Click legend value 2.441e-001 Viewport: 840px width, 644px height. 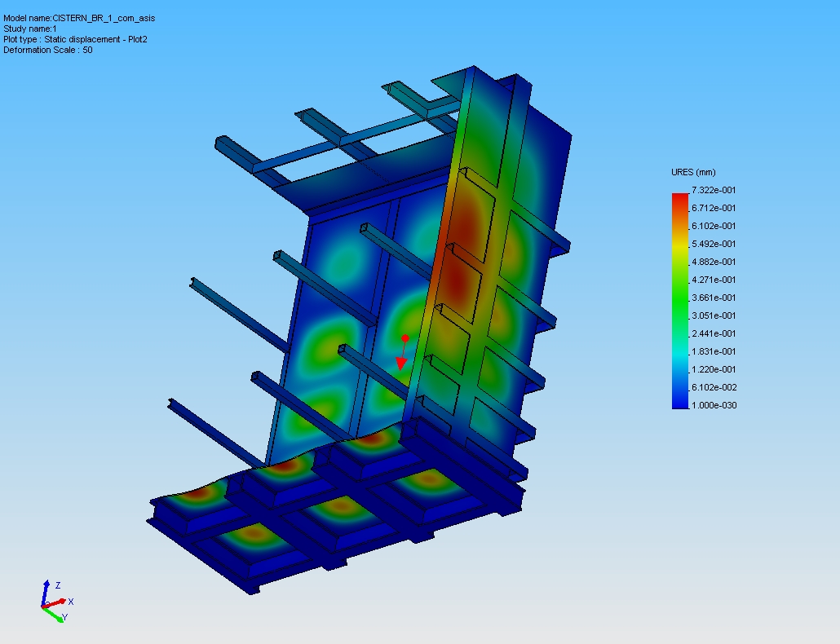point(714,333)
